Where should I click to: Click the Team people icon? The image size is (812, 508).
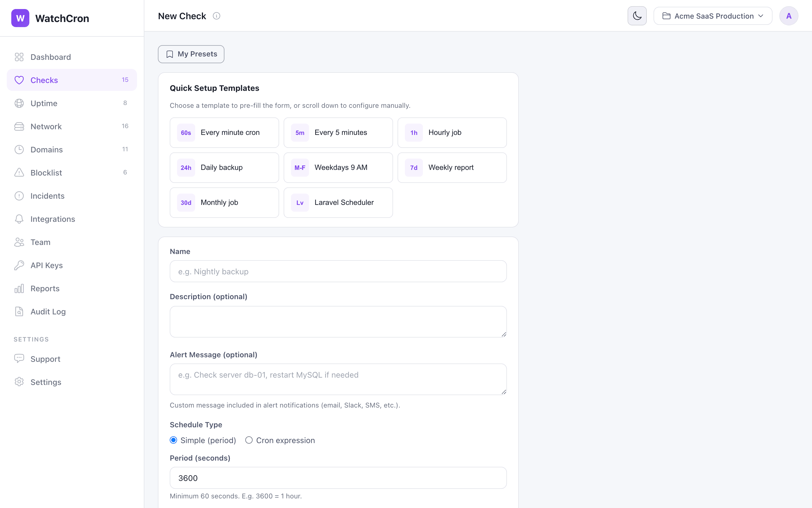[x=19, y=242]
